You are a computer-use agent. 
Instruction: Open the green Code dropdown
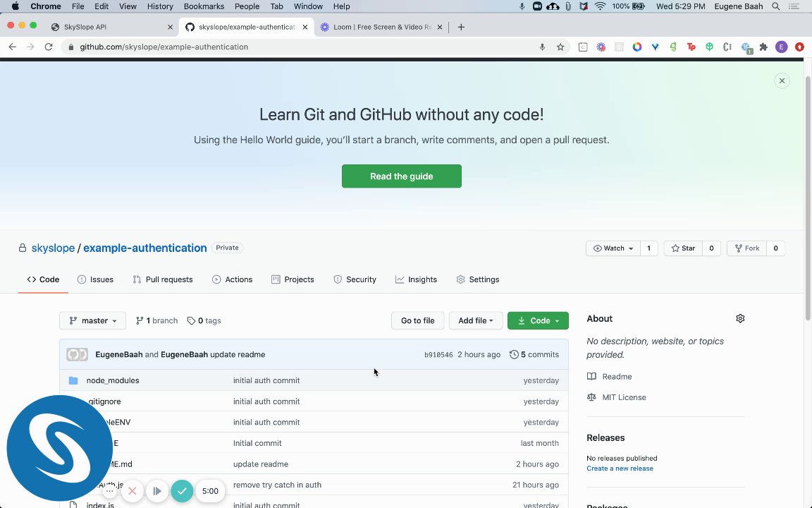pos(538,321)
